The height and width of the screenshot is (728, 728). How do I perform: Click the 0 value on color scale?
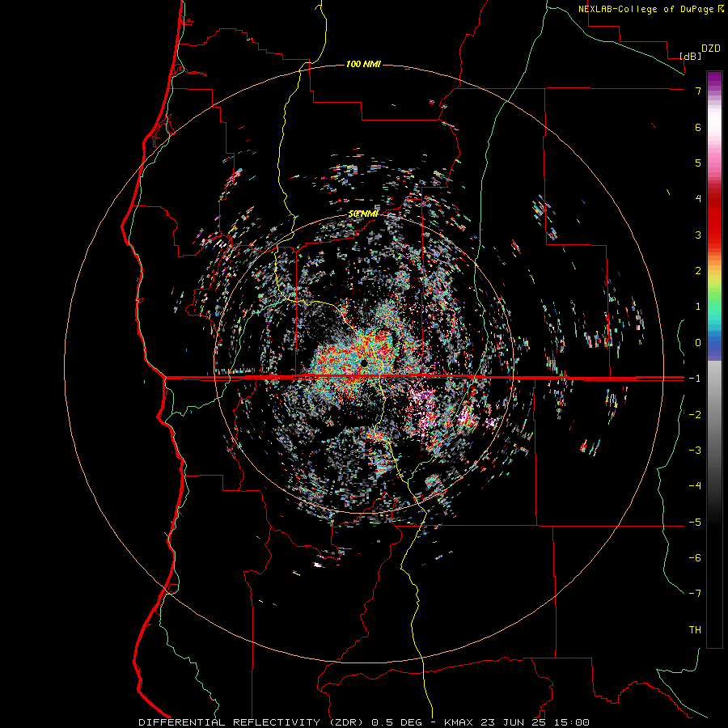(698, 343)
